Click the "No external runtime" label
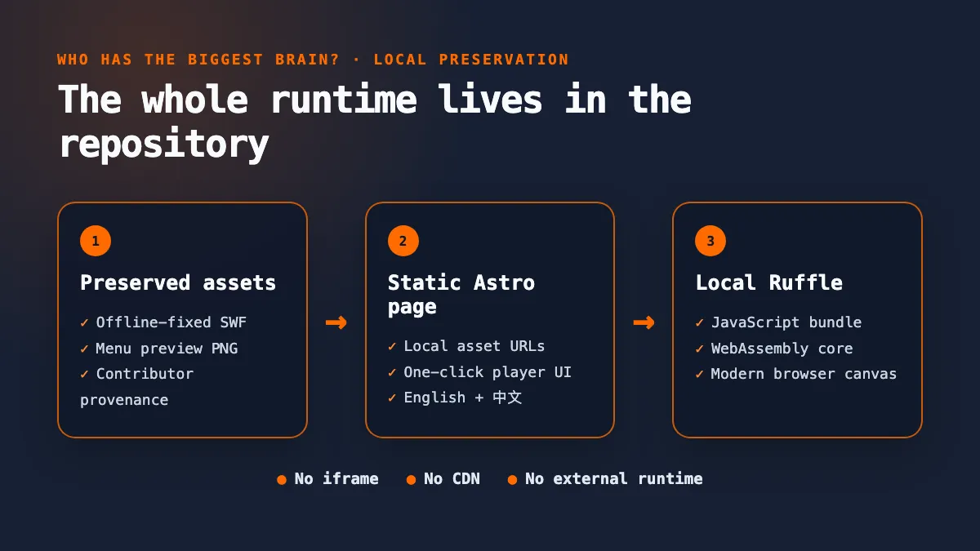980x551 pixels. point(614,479)
